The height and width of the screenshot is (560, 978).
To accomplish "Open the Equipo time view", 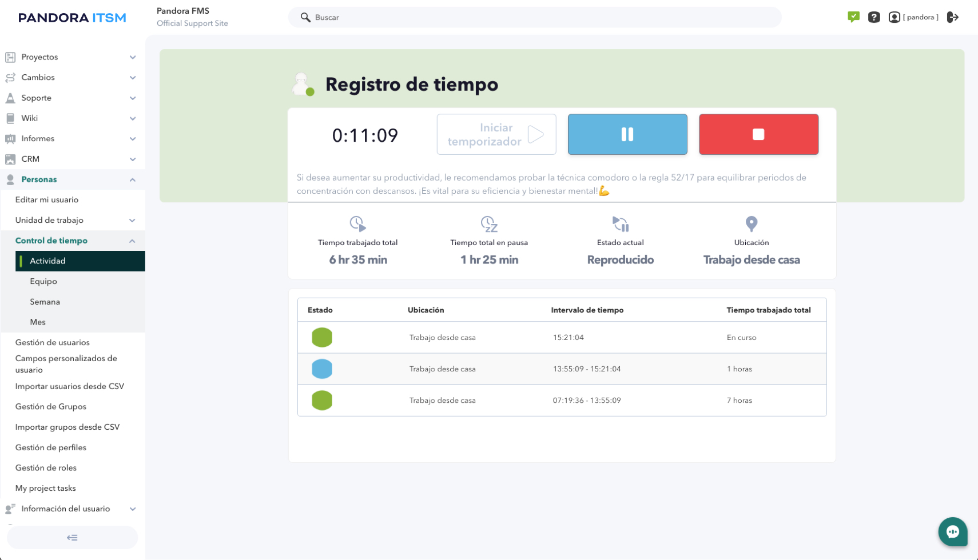I will click(x=43, y=282).
